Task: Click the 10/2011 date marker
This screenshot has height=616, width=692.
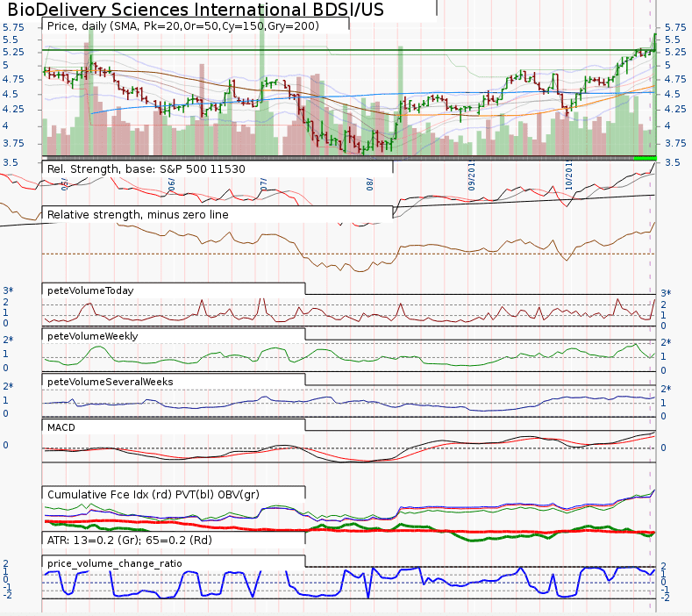Action: click(569, 175)
